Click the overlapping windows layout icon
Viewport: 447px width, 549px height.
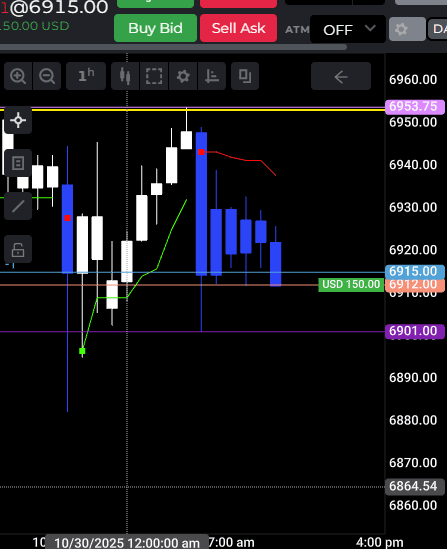[245, 76]
